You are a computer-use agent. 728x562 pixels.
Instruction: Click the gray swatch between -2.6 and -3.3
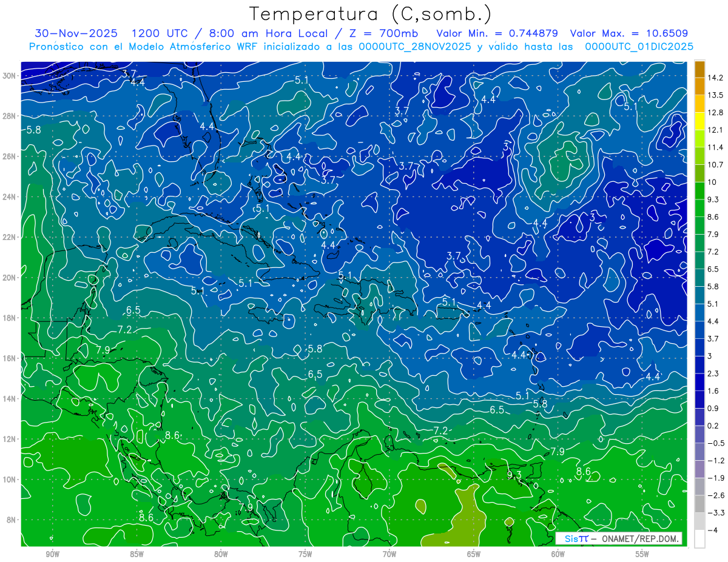click(x=699, y=504)
